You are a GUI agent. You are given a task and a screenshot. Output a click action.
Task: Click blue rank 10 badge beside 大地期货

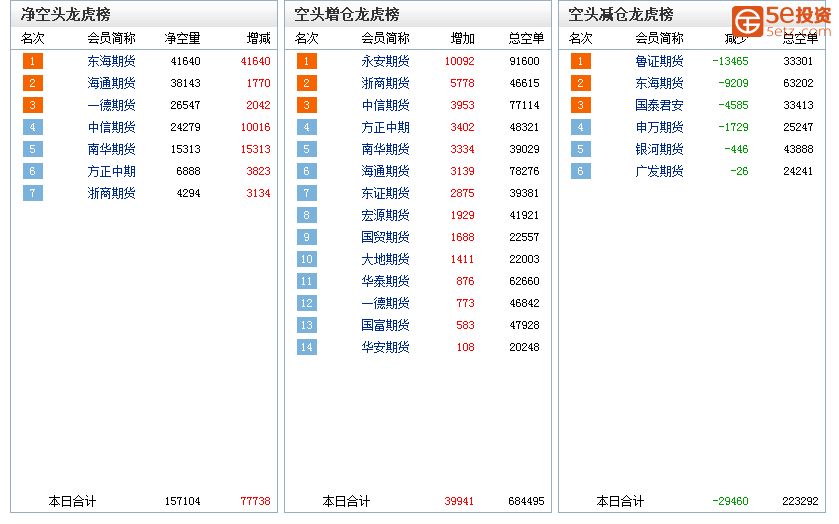pos(307,259)
